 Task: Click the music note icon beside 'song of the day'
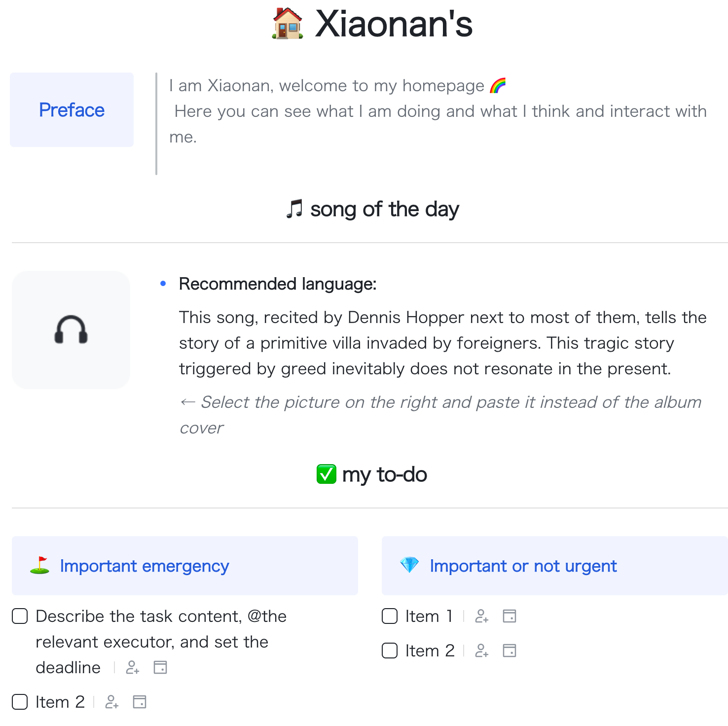(x=294, y=209)
